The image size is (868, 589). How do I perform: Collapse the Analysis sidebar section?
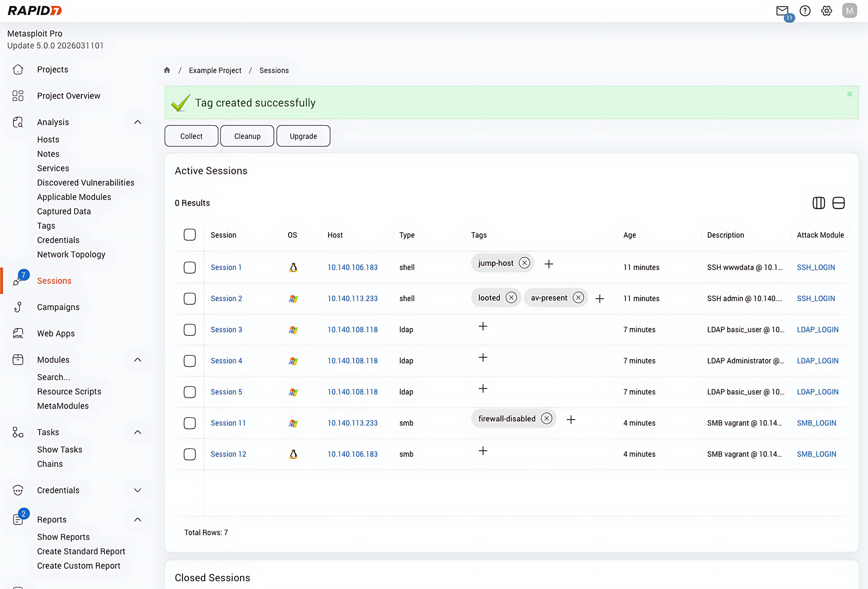137,122
